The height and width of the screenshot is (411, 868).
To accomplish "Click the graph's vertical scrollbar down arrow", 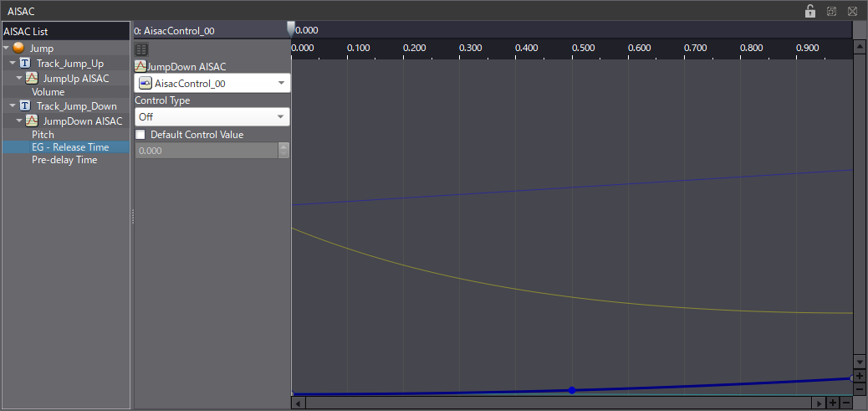I will tap(860, 362).
